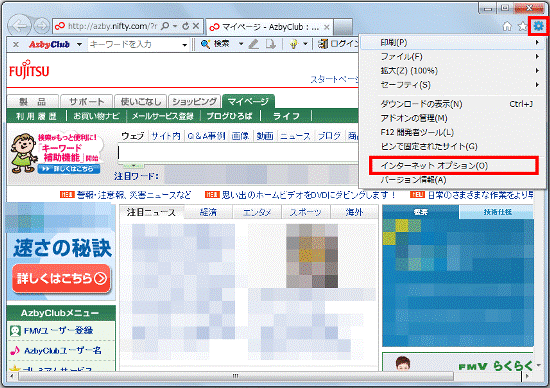Switch to the エンタメ news tab
The image size is (550, 388).
[x=257, y=212]
